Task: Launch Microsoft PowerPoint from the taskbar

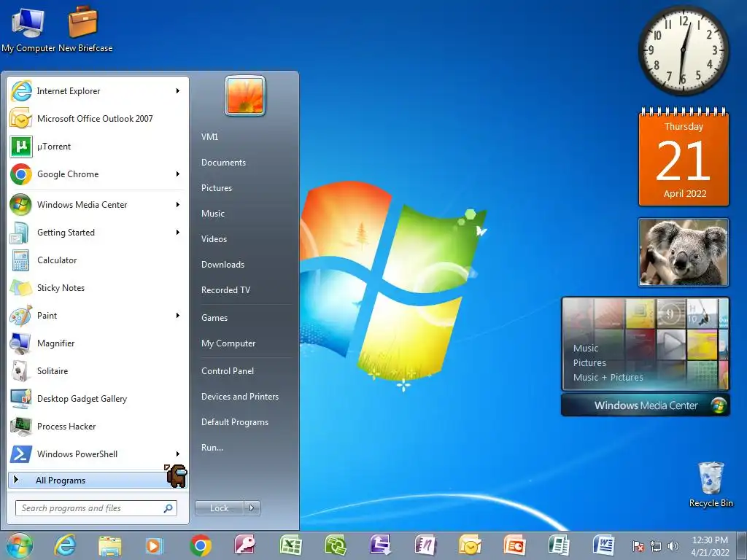Action: pos(514,545)
